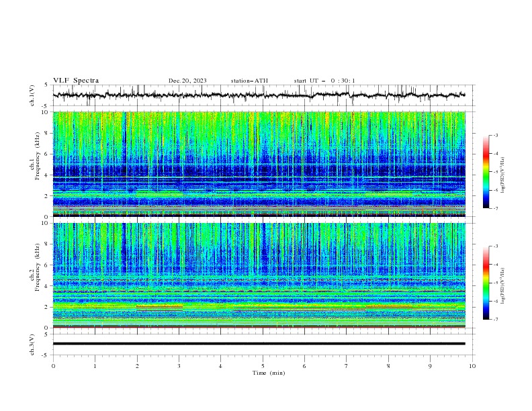Click the ch.1 spectrogram panel
The height and width of the screenshot is (411, 532).
[x=259, y=164]
